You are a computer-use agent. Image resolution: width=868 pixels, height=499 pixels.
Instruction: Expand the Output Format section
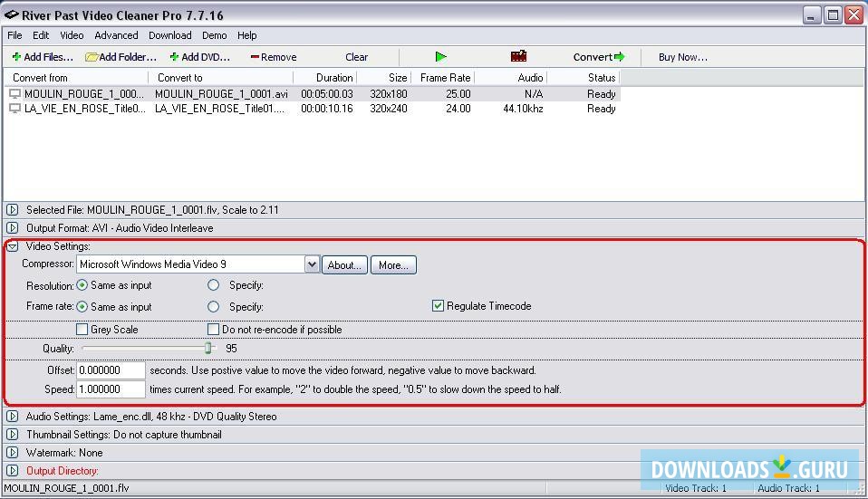coord(12,228)
